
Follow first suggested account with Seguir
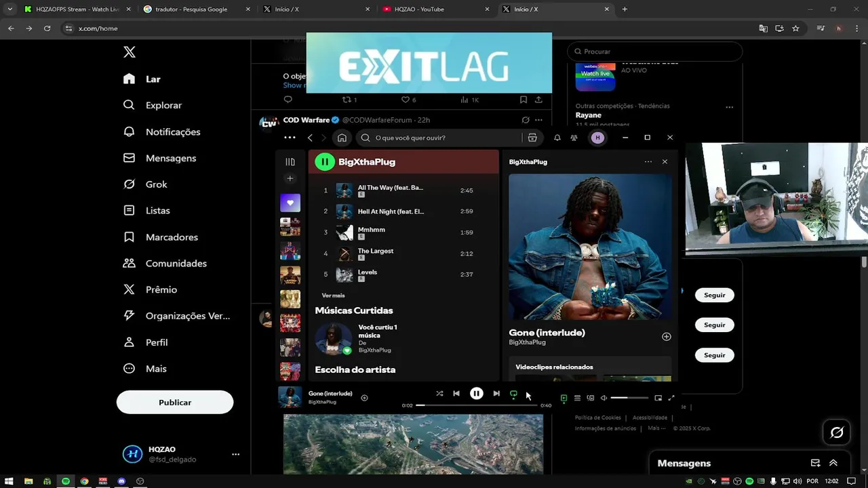tap(714, 295)
